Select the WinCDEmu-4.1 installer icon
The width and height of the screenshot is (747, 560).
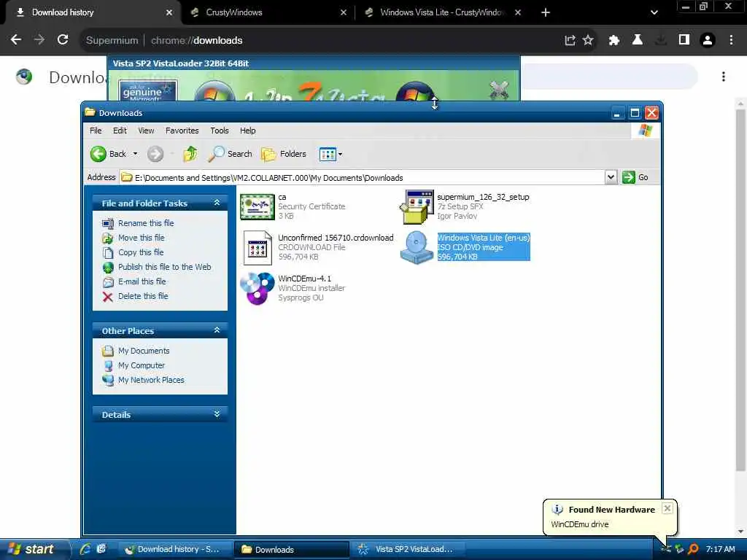(x=258, y=289)
